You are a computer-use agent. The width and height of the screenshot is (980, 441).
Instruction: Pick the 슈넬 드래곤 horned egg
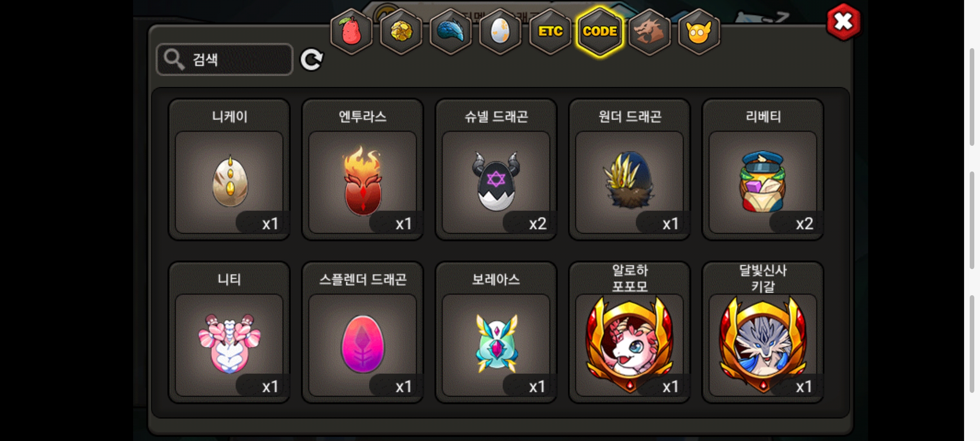pos(496,169)
